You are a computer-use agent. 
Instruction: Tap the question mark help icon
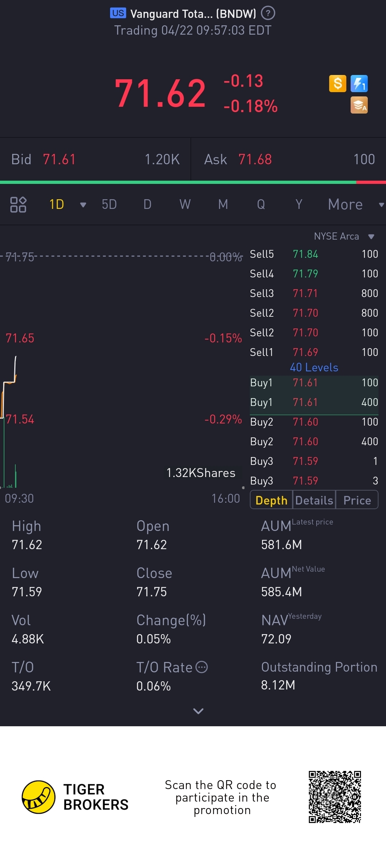(x=268, y=14)
